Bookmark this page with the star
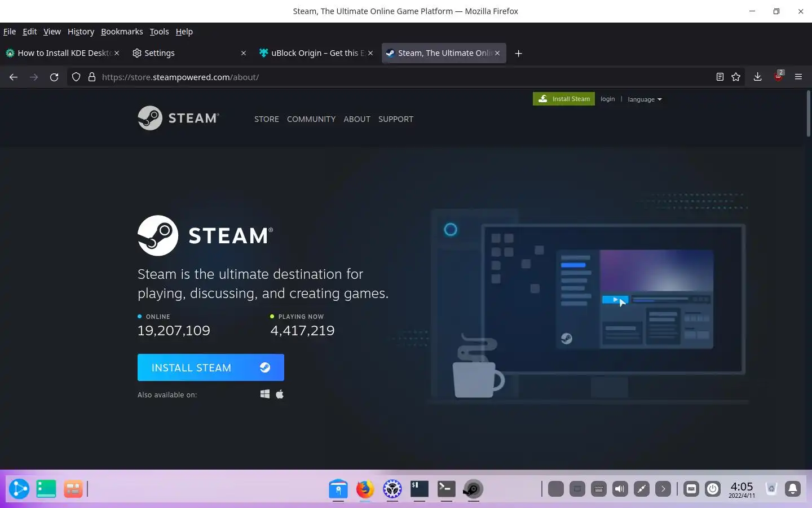Image resolution: width=812 pixels, height=508 pixels. (736, 77)
